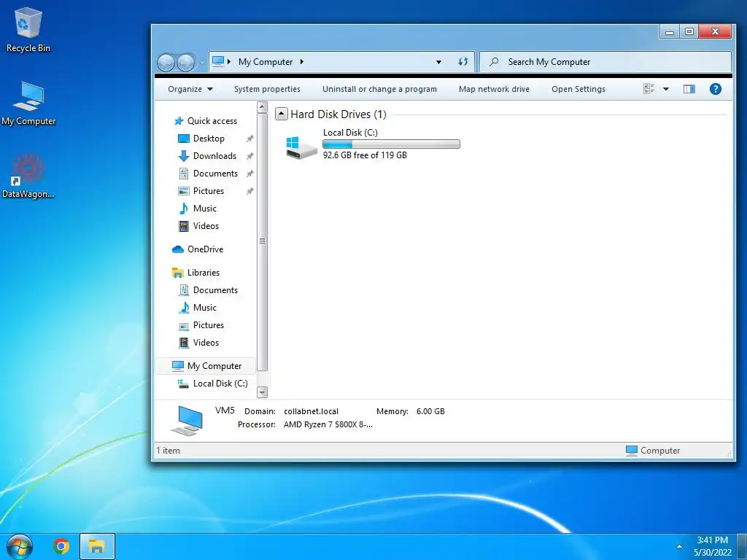The image size is (747, 560).
Task: Open Desktop under Quick access
Action: pyautogui.click(x=209, y=139)
